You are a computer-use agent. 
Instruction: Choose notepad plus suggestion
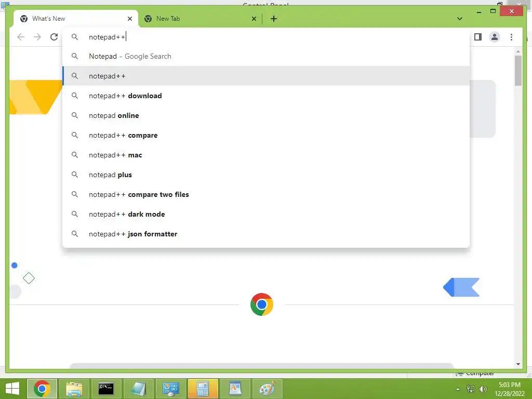coord(266,175)
